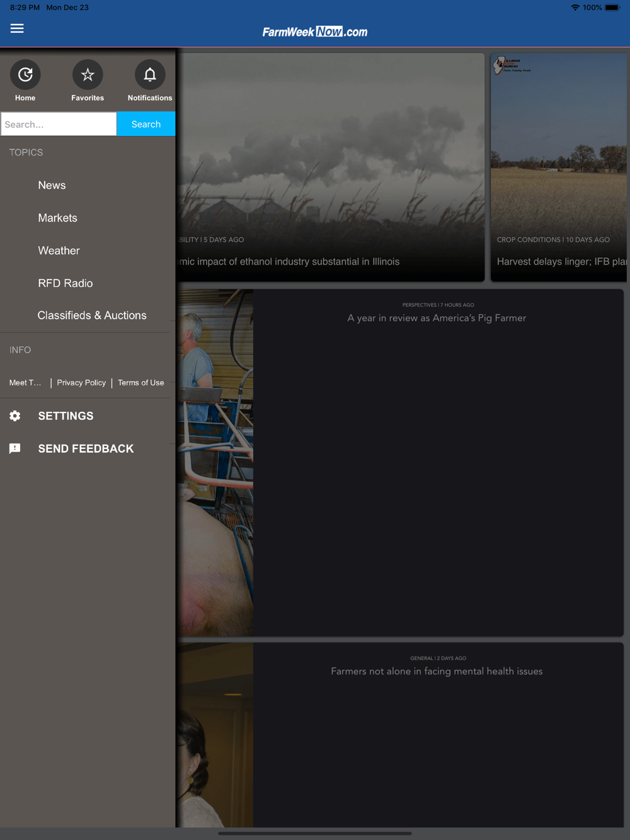The width and height of the screenshot is (630, 840).
Task: Open Classifieds & Auctions topic
Action: [x=92, y=315]
